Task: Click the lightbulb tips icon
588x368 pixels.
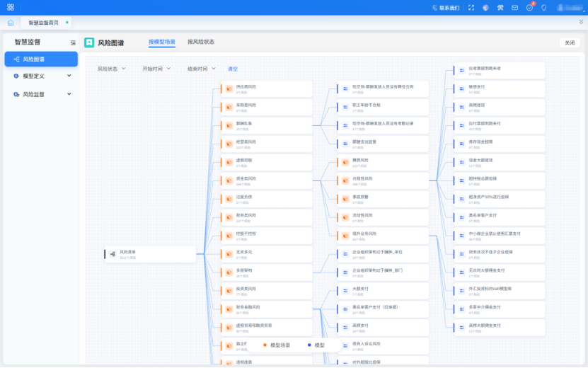Action: (543, 8)
